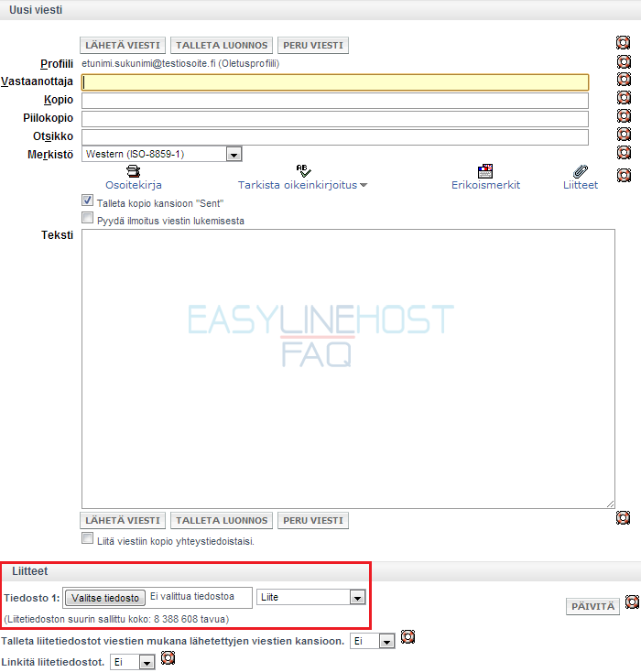
Task: Focus the Vastaanottaja recipient field
Action: coord(335,82)
